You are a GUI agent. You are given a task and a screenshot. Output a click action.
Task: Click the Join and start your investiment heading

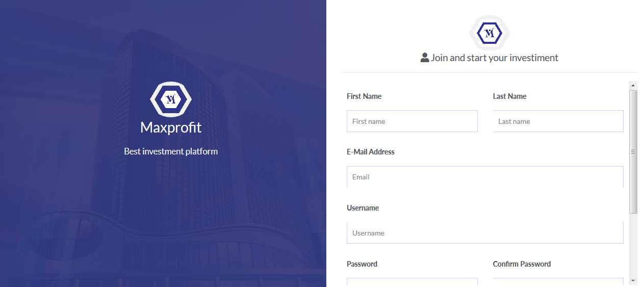coord(495,58)
